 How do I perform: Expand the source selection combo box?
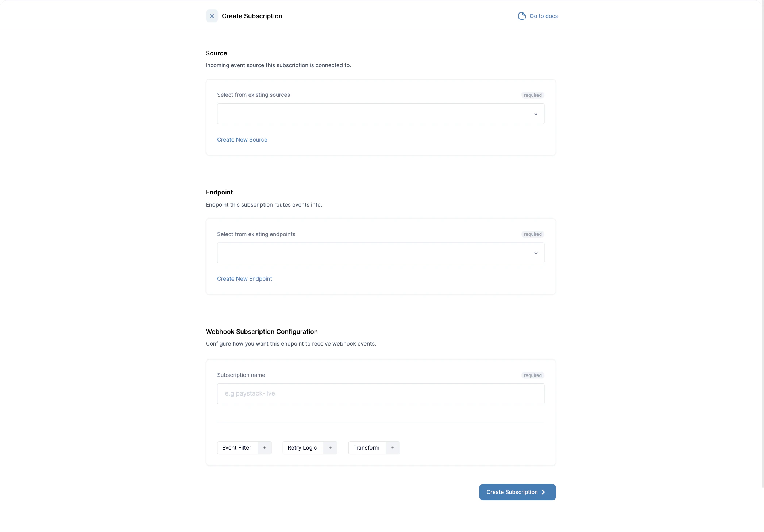tap(381, 113)
